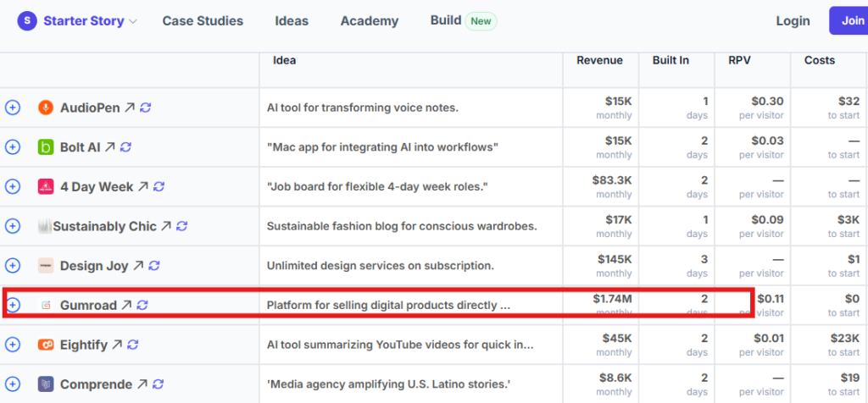This screenshot has height=403, width=868.
Task: Open the Design Joy company name
Action: [x=94, y=267]
